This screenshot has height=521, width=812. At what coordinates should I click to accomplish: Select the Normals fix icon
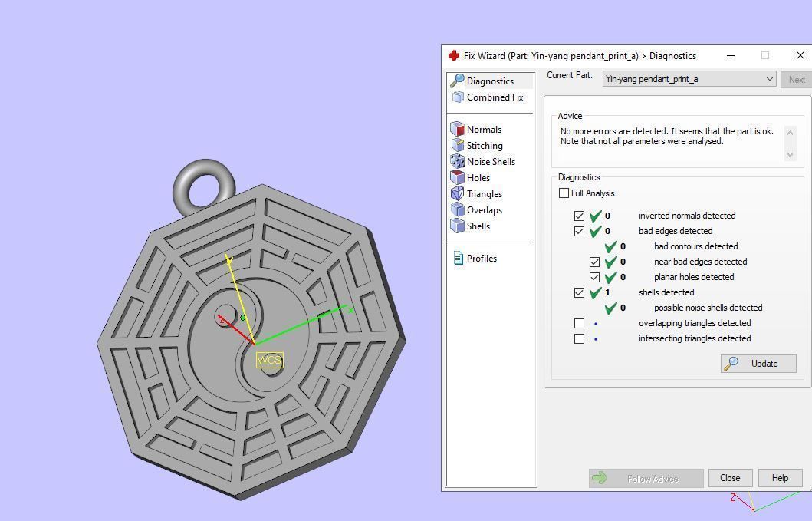(457, 129)
